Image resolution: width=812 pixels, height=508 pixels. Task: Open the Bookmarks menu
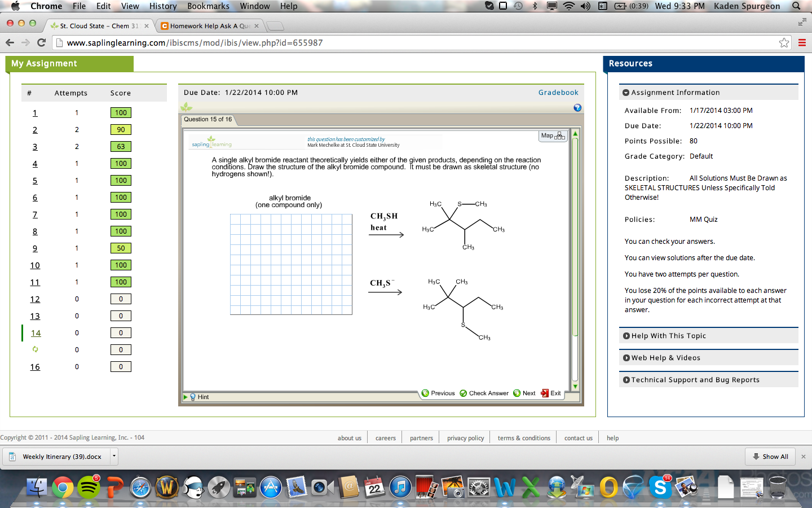208,6
